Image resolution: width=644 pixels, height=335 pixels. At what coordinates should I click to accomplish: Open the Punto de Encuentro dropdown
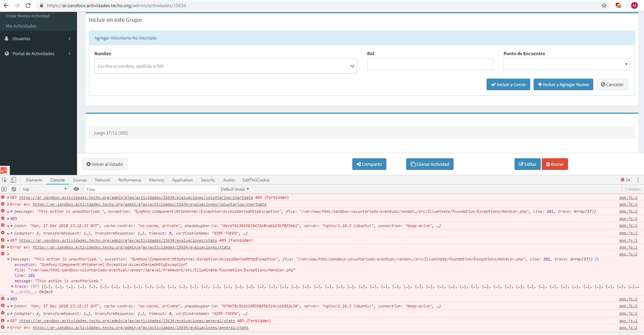tap(566, 64)
